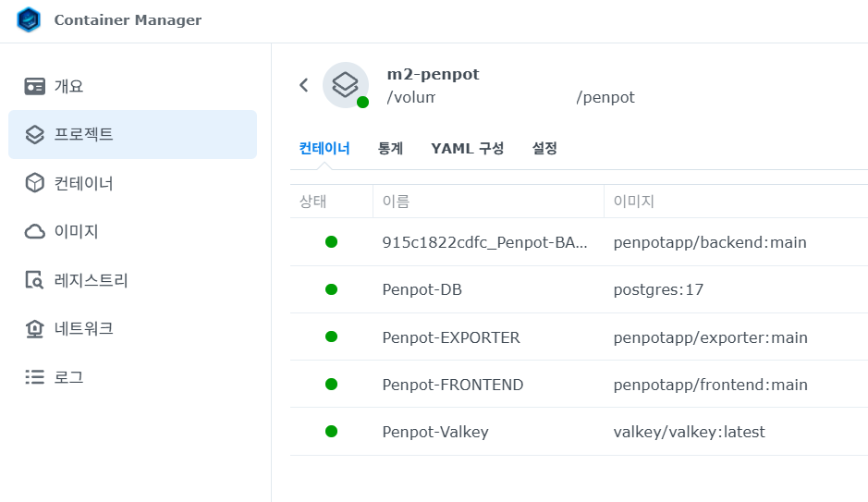Click the green status dot for Penpot-Valkey
The height and width of the screenshot is (502, 868).
point(331,432)
